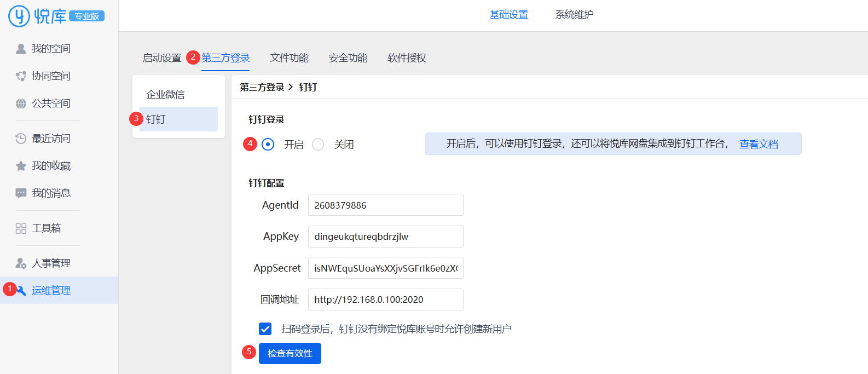Click the 检查有效性 button
Image resolution: width=868 pixels, height=374 pixels.
pos(290,353)
